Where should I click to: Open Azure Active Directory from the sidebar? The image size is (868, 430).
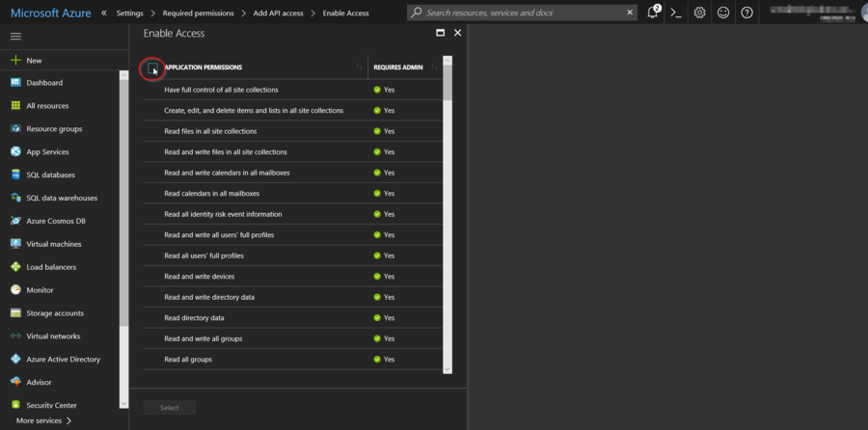[63, 359]
